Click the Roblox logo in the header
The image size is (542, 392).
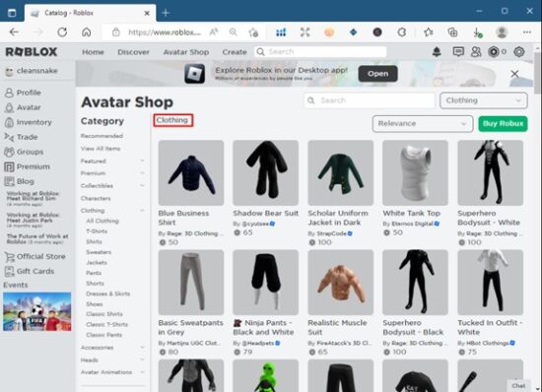click(32, 52)
